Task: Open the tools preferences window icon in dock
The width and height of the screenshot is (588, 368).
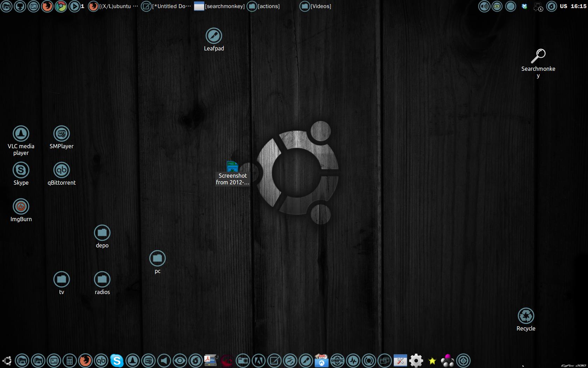Action: point(400,361)
